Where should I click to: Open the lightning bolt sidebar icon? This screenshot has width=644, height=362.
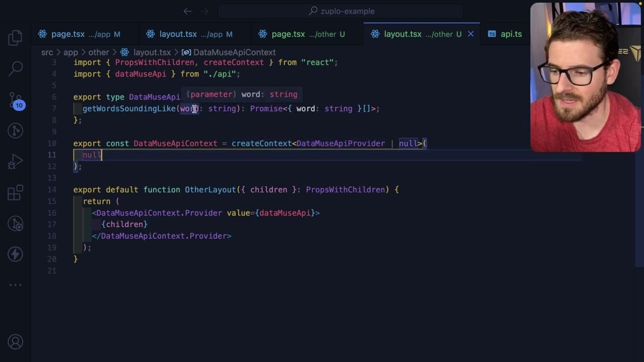(16, 254)
